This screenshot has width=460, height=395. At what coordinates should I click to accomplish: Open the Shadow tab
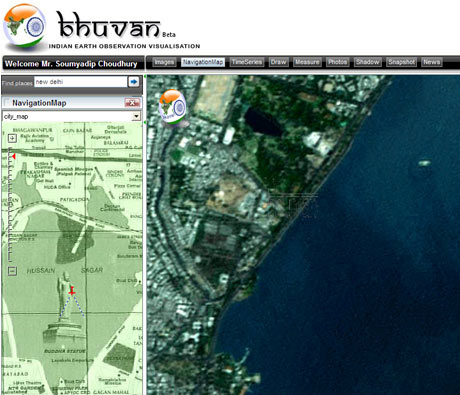367,62
